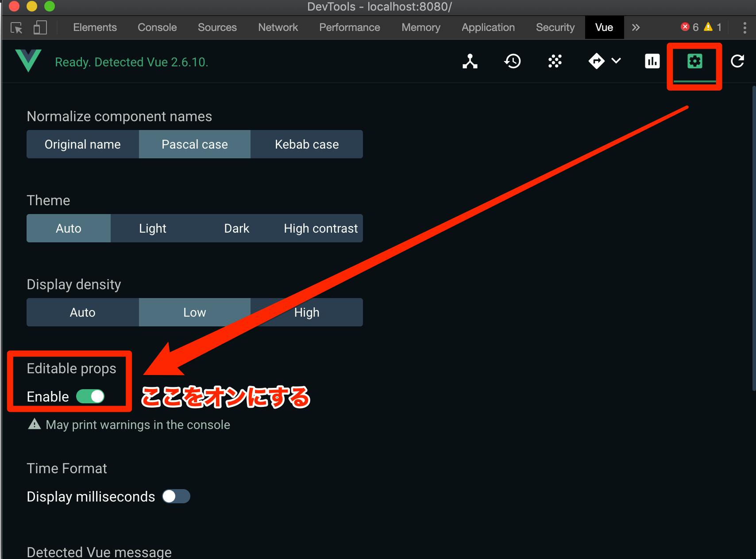Open the Events tab icon
Image resolution: width=756 pixels, height=559 pixels.
pos(555,61)
